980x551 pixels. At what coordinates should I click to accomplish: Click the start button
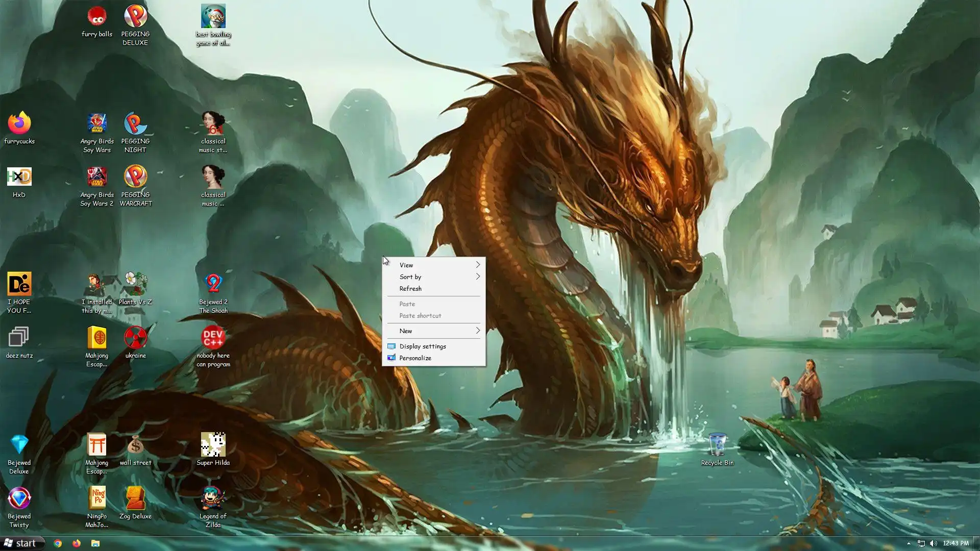point(21,543)
